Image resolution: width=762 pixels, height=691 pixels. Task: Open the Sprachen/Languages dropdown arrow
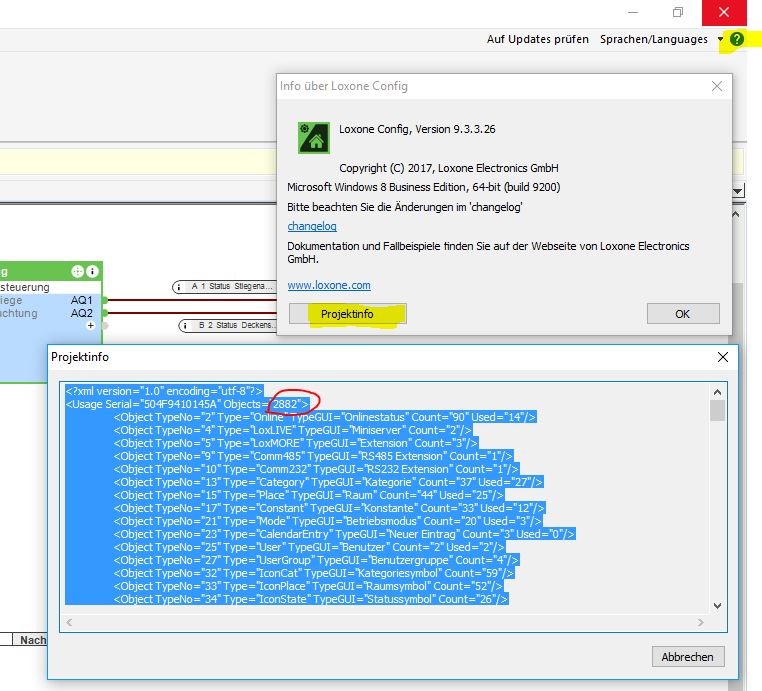pos(720,39)
